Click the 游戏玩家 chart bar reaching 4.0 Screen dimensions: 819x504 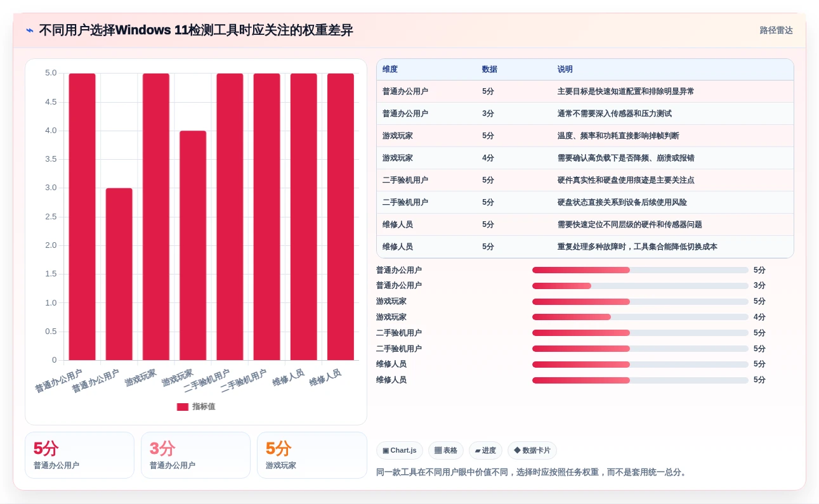tap(193, 245)
